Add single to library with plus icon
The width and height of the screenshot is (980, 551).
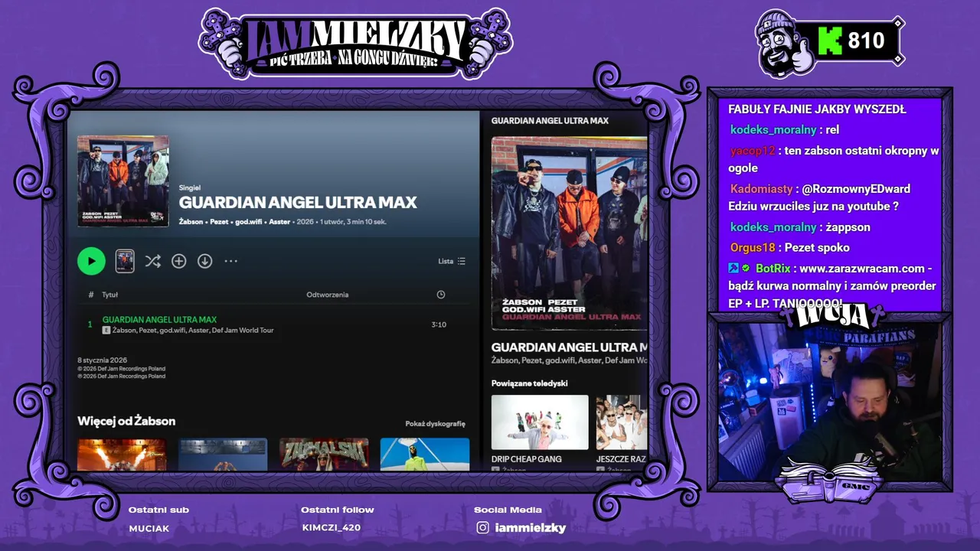click(x=179, y=261)
